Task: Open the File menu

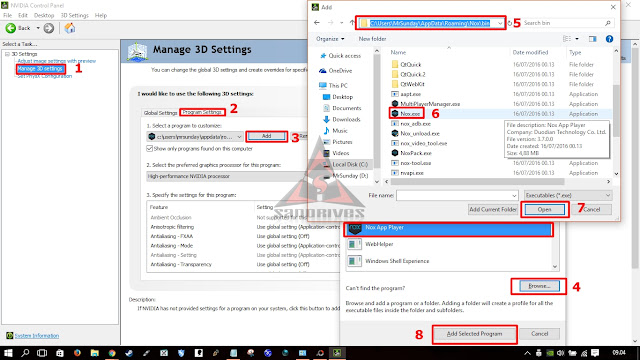Action: click(x=7, y=16)
